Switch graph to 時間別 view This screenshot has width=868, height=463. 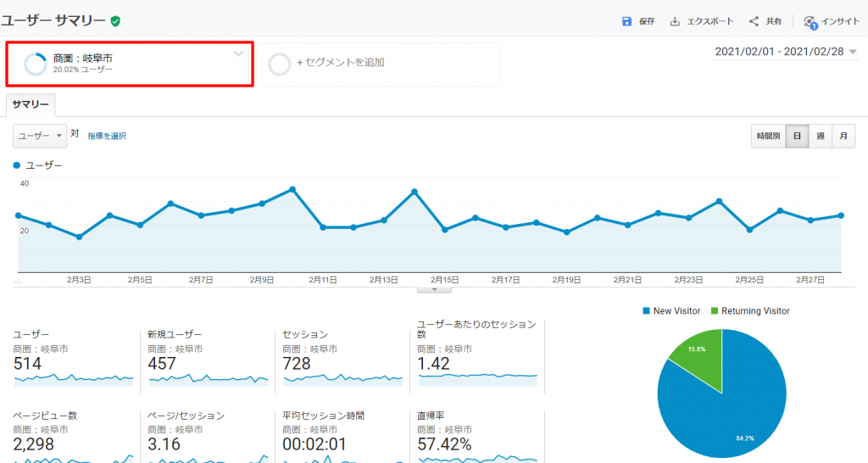[768, 137]
